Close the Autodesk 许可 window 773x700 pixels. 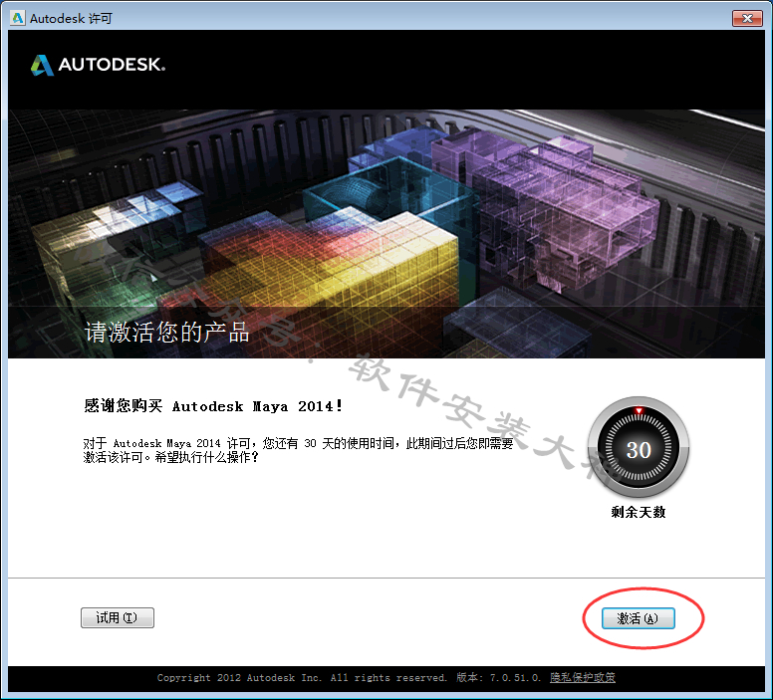[x=747, y=18]
